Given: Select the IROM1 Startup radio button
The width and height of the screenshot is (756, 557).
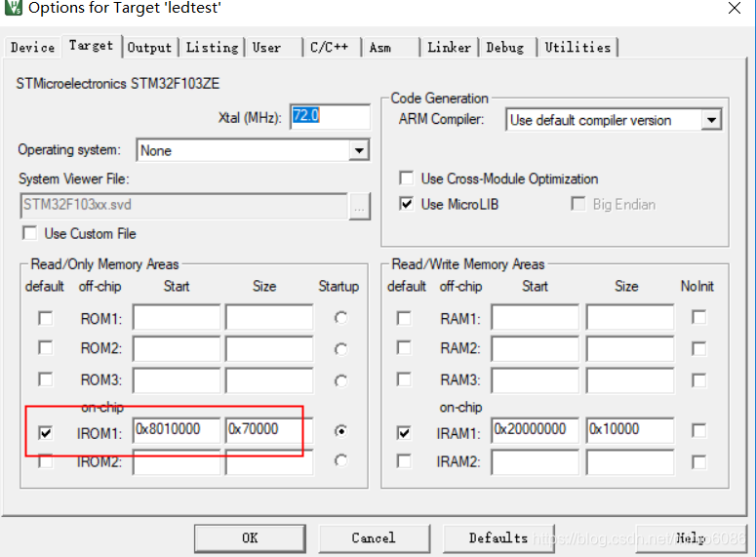Looking at the screenshot, I should (x=340, y=430).
